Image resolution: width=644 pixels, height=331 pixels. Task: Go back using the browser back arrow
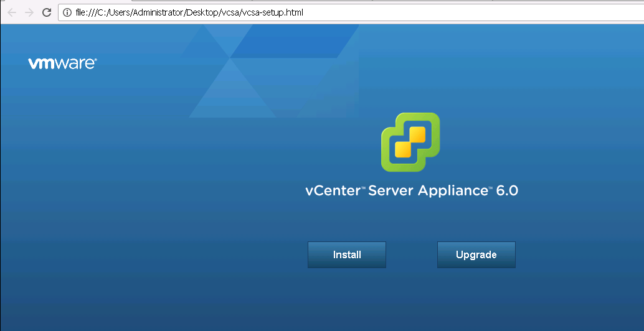11,12
